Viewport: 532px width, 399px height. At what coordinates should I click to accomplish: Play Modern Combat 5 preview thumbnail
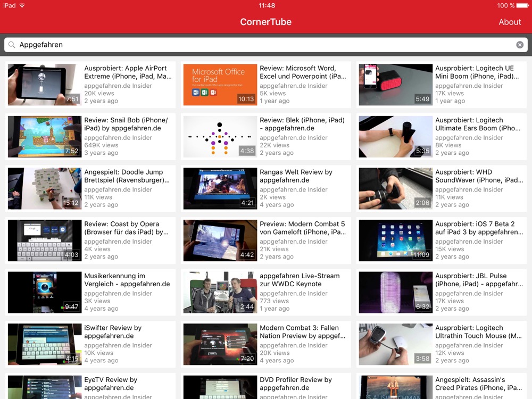tap(220, 240)
